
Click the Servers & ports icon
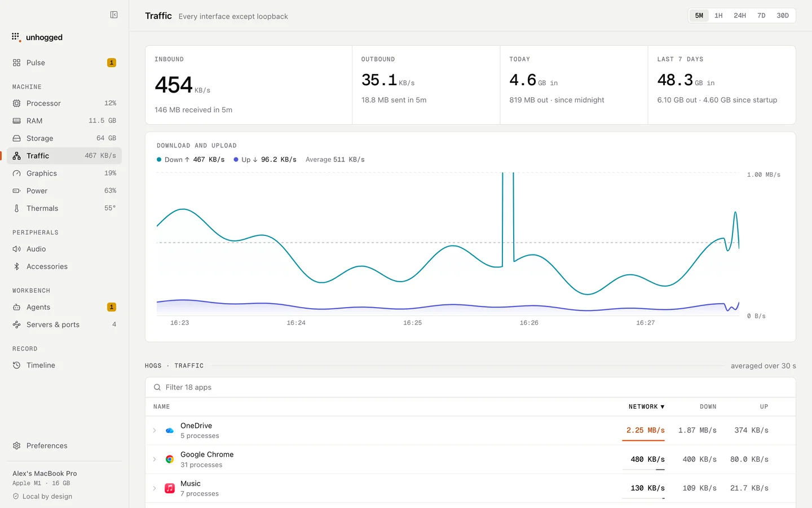pos(16,325)
